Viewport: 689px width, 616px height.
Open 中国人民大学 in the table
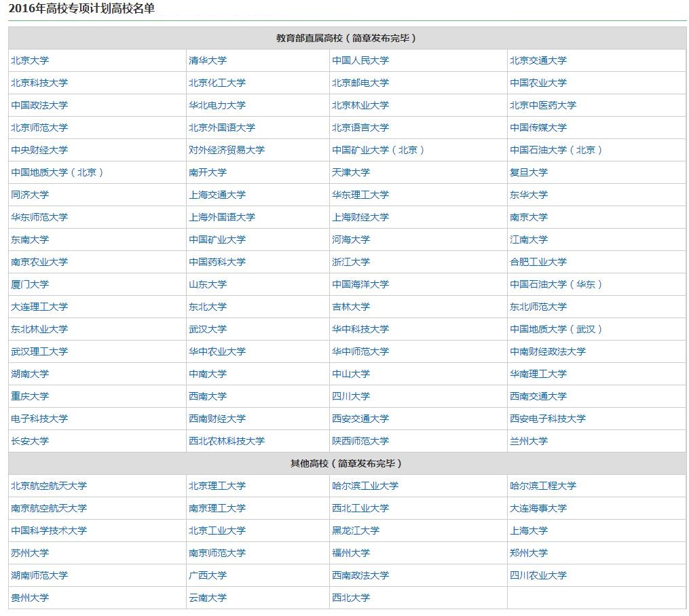coord(360,60)
